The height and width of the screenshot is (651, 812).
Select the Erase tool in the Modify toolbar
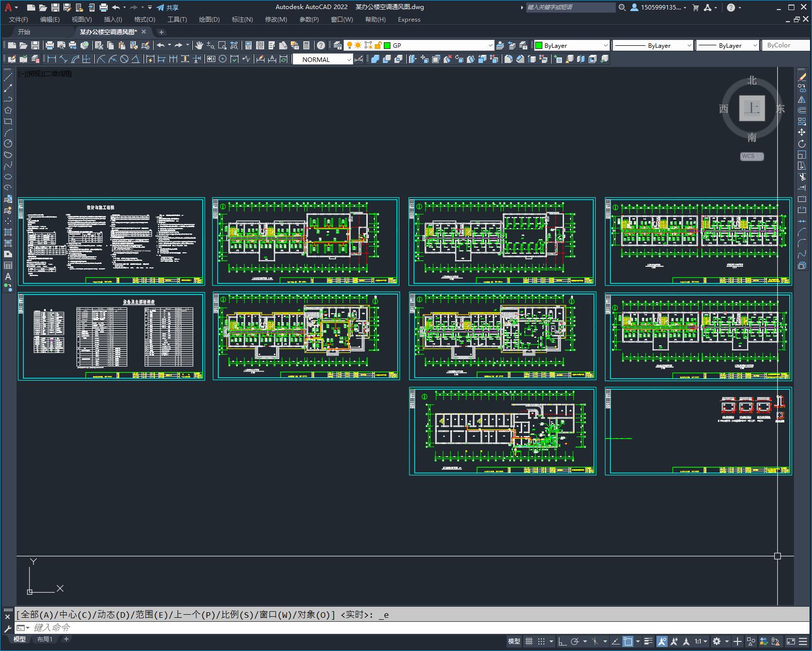tap(802, 77)
